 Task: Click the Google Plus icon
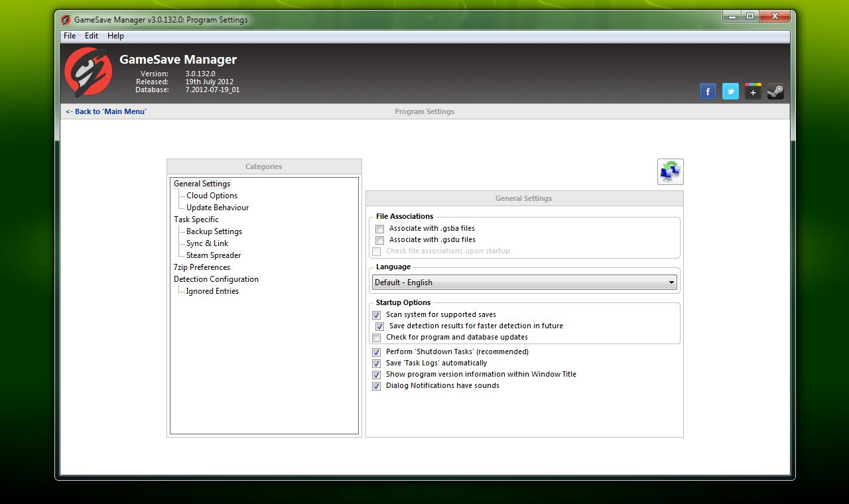tap(753, 92)
